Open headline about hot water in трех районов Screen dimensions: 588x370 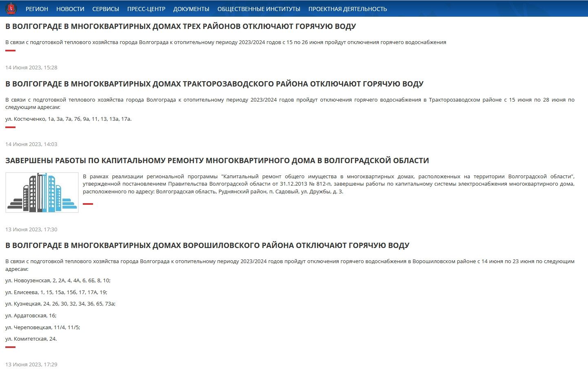coord(180,27)
